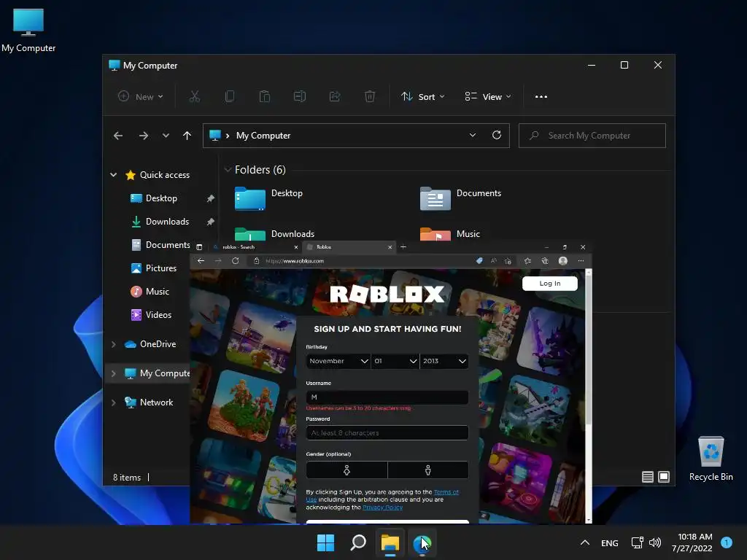Open Recycle Bin desktop icon
Viewport: 747px width, 560px height.
(711, 459)
